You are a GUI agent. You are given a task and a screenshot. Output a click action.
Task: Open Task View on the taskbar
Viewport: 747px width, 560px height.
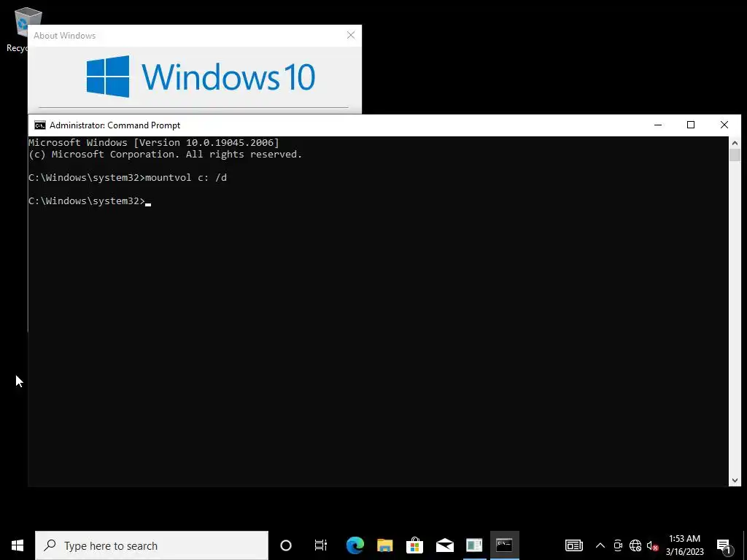pos(321,545)
